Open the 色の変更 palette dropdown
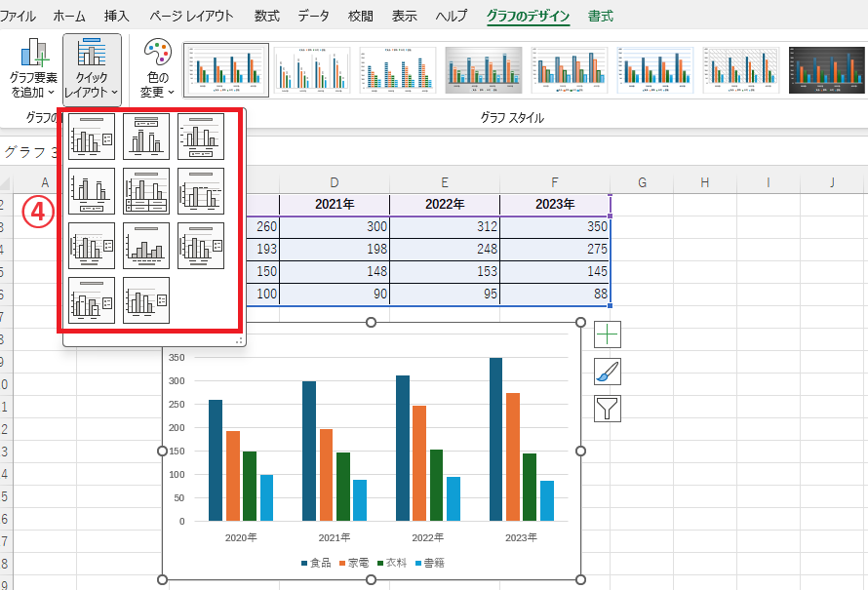 [157, 68]
